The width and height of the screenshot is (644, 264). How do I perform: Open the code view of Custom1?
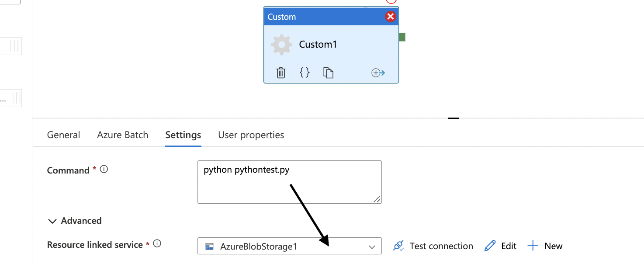(304, 73)
